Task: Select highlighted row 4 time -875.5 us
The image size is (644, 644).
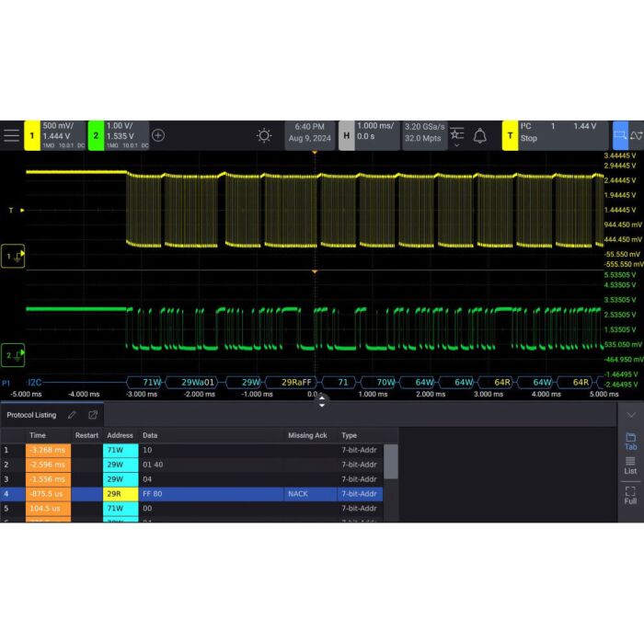Action: click(48, 494)
